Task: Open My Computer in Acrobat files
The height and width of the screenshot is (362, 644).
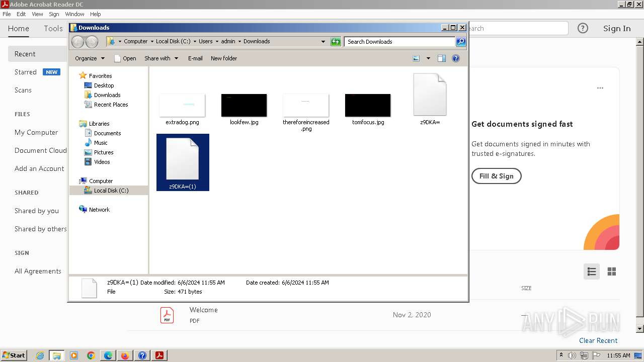Action: [36, 132]
